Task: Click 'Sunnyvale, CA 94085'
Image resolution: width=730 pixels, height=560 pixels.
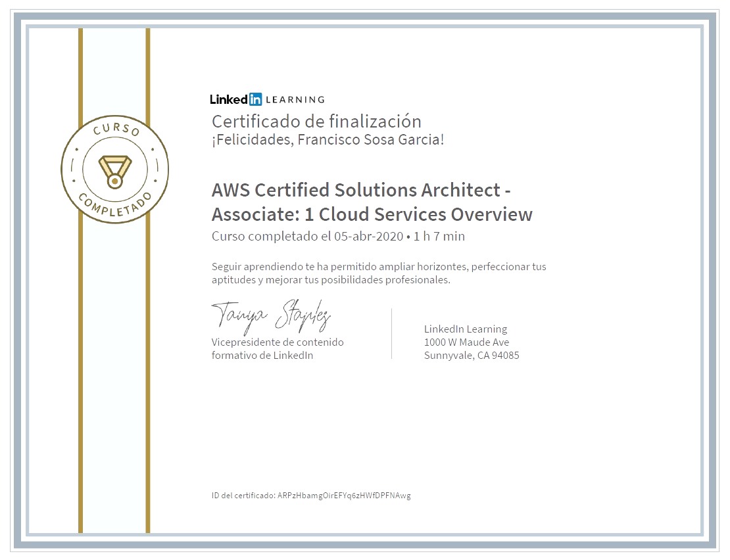Action: pos(472,356)
